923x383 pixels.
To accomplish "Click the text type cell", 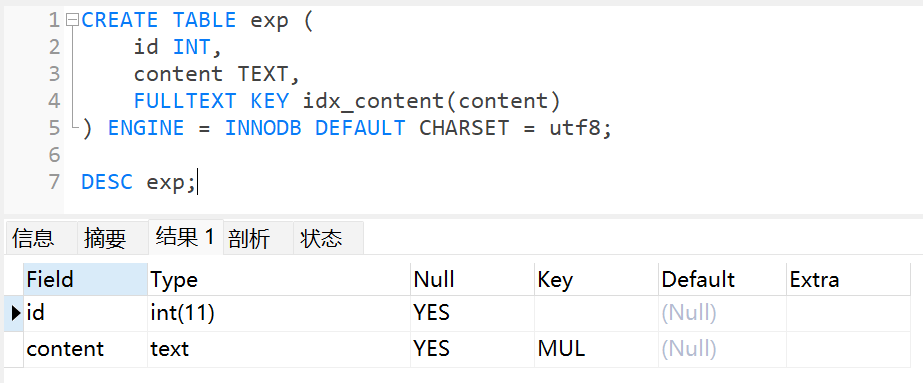I will pyautogui.click(x=278, y=349).
